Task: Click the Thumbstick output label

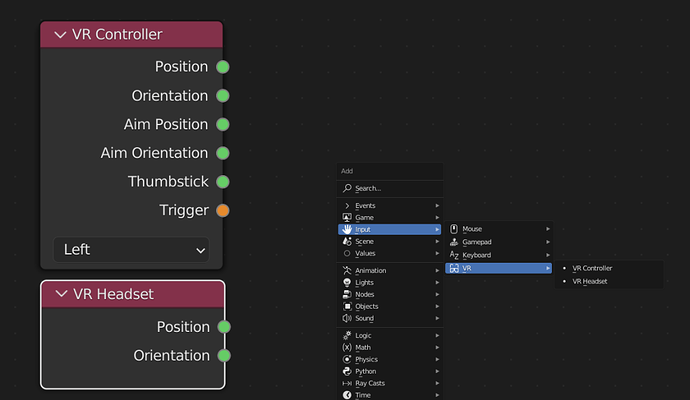Action: click(x=168, y=182)
